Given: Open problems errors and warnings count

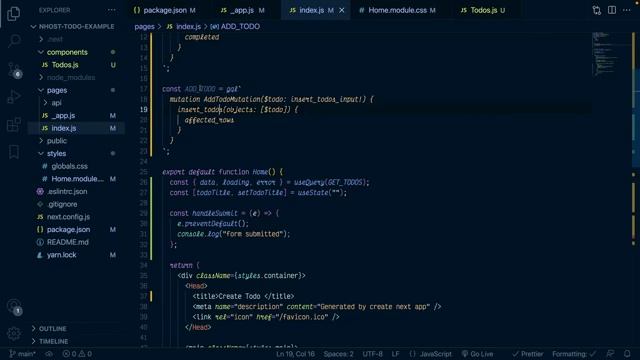Looking at the screenshot, I should (77, 354).
